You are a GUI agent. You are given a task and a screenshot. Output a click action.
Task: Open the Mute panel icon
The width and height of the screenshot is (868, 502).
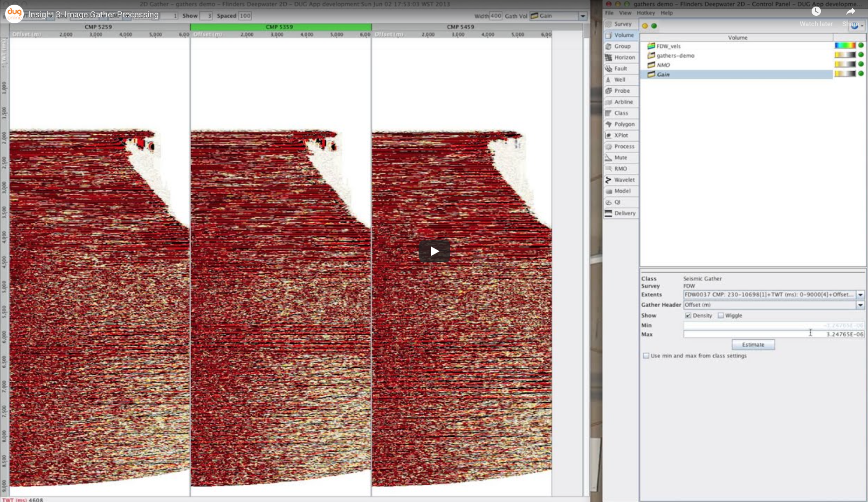[x=609, y=158]
